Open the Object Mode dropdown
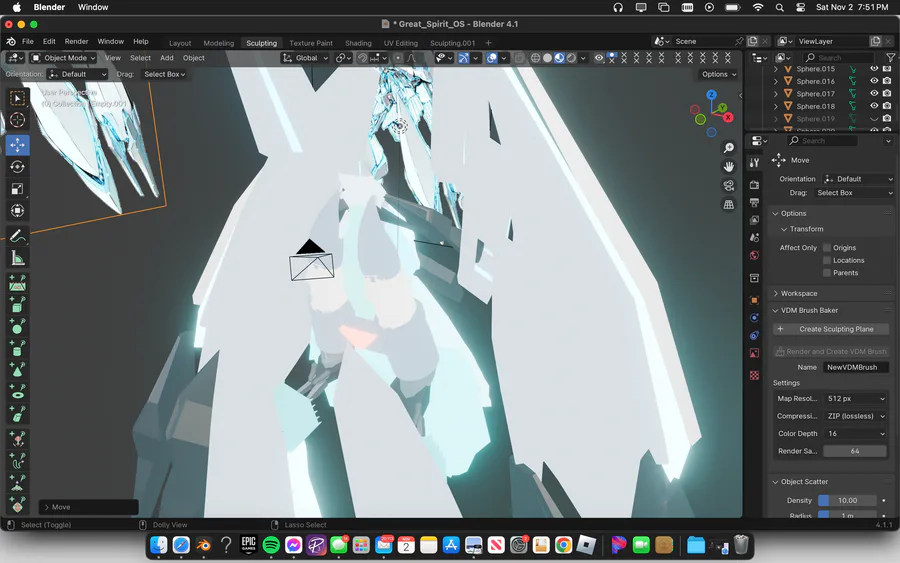Screen dimensions: 900x563 pos(63,58)
